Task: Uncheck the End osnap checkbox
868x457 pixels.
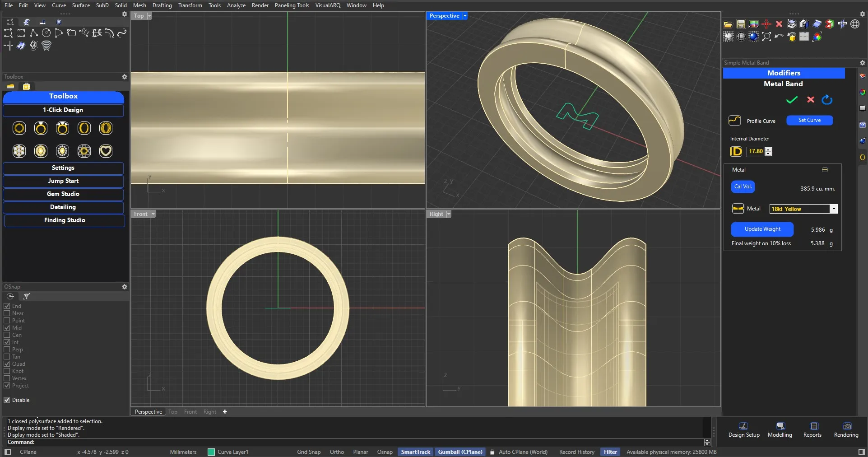Action: point(7,306)
